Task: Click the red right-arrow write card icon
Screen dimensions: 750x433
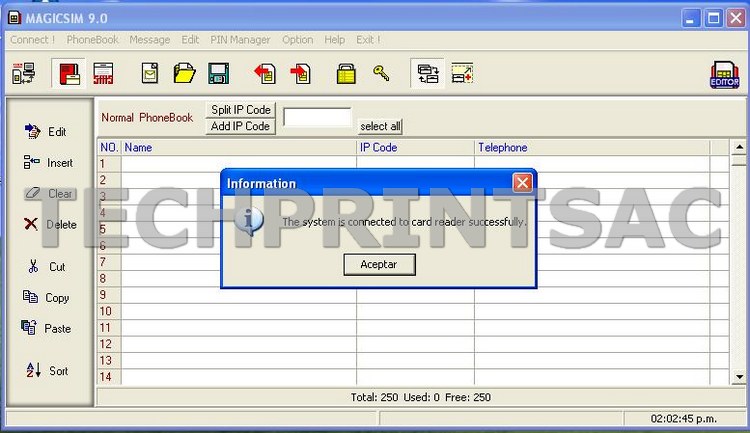Action: pos(300,74)
